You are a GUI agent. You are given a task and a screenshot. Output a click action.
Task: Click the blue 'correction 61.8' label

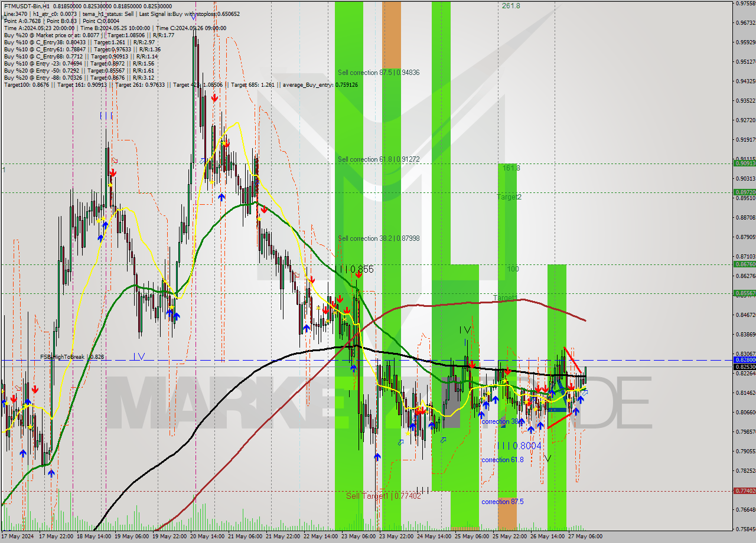503,460
